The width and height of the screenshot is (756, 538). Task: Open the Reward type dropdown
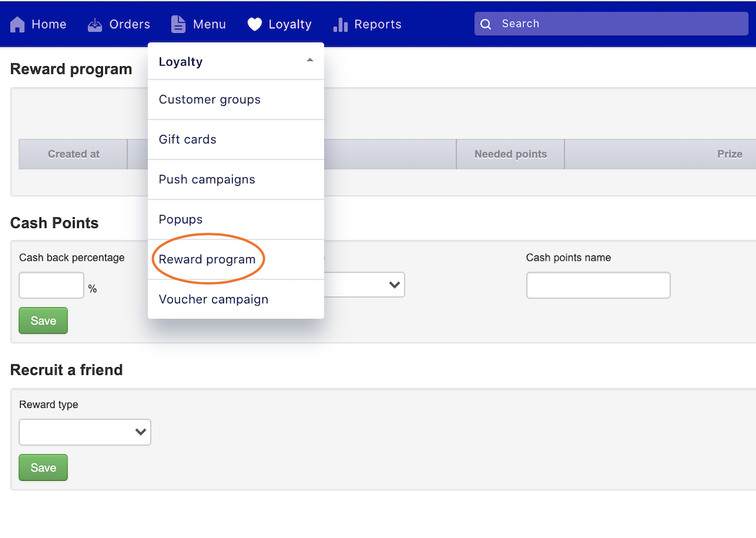coord(85,432)
